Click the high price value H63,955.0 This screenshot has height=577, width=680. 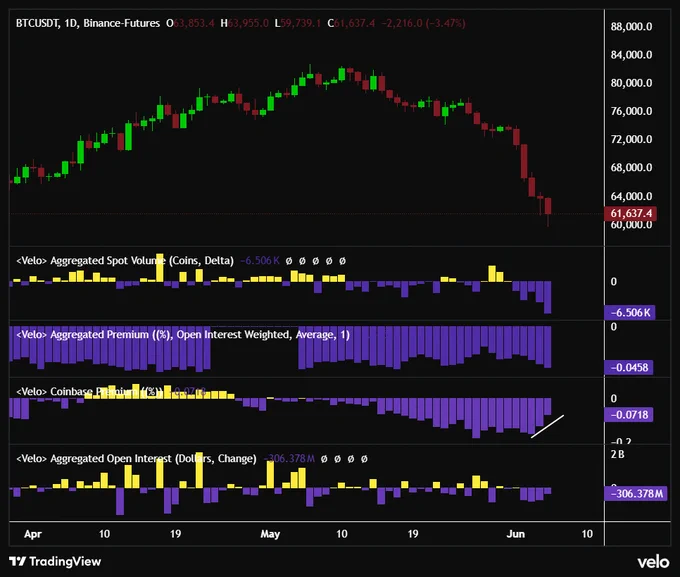(245, 23)
